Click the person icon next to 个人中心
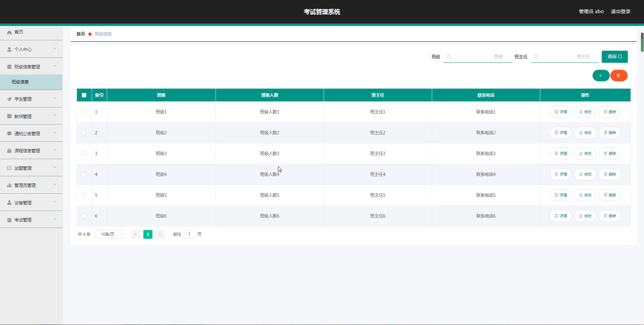This screenshot has height=325, width=644. point(9,49)
